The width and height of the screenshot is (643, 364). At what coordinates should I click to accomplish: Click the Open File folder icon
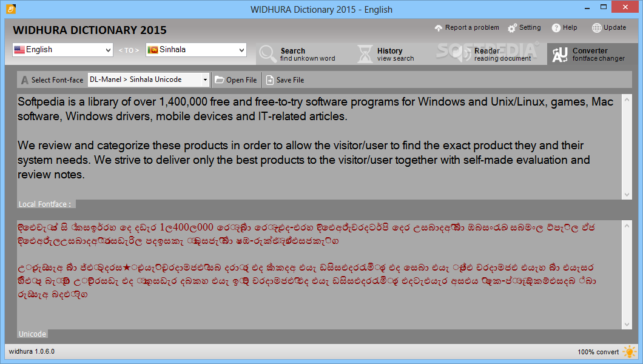[220, 80]
